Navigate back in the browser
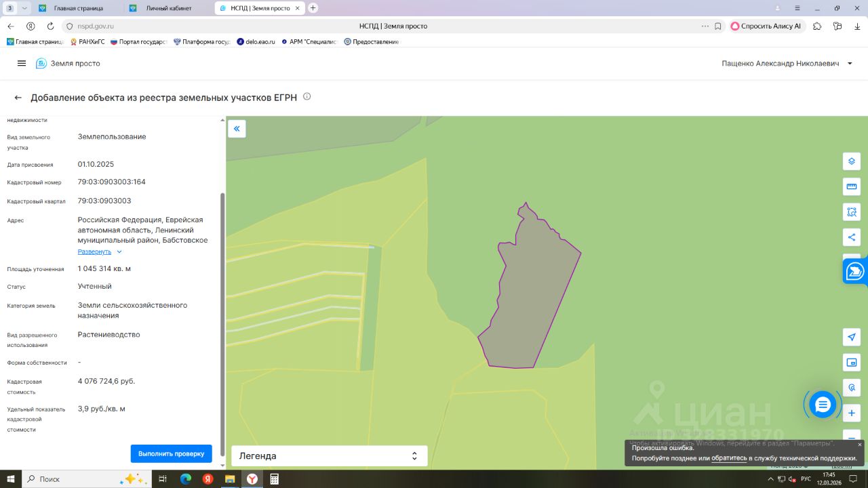This screenshot has width=868, height=488. click(x=11, y=26)
